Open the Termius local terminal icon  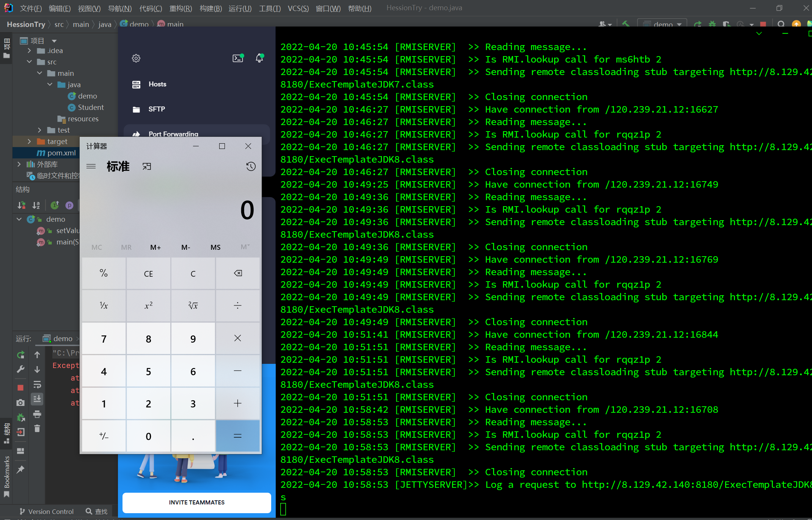pyautogui.click(x=238, y=58)
